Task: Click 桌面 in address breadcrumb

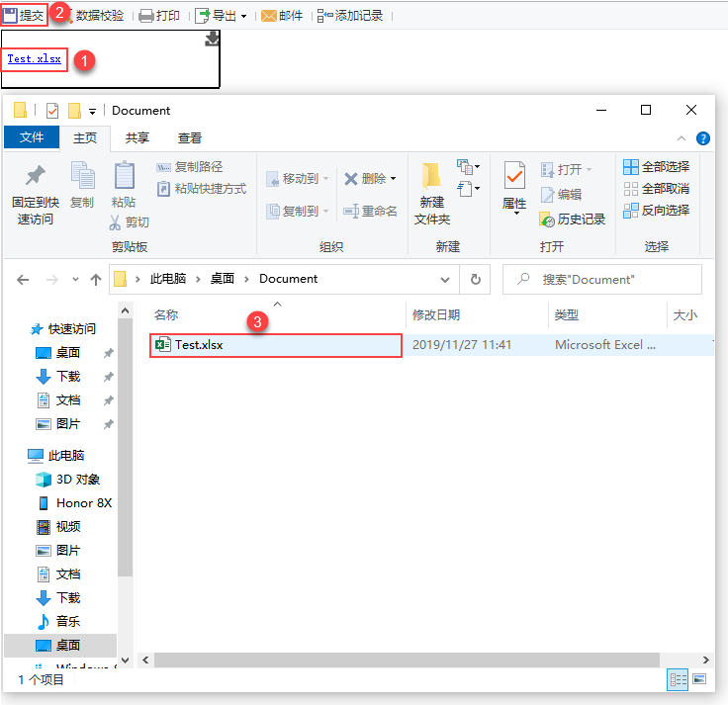Action: pyautogui.click(x=223, y=279)
